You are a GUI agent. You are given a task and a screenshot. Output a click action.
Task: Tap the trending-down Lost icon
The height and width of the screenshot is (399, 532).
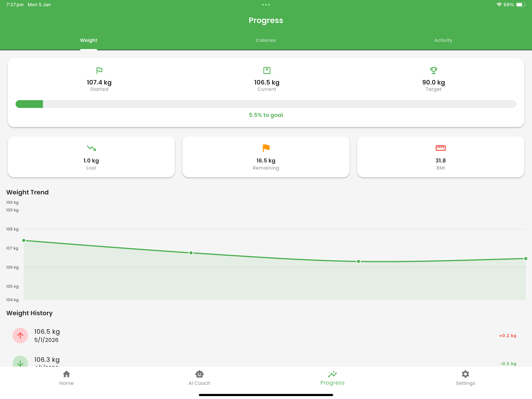91,148
